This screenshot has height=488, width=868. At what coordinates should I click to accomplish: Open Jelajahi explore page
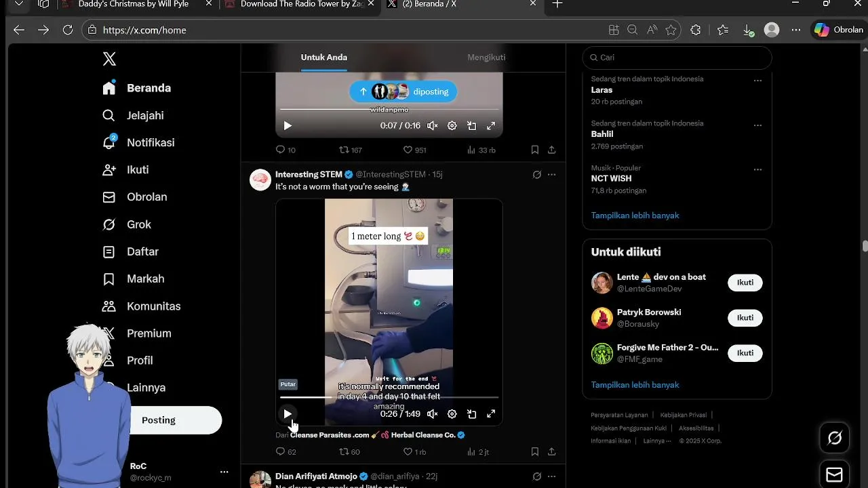pyautogui.click(x=133, y=115)
